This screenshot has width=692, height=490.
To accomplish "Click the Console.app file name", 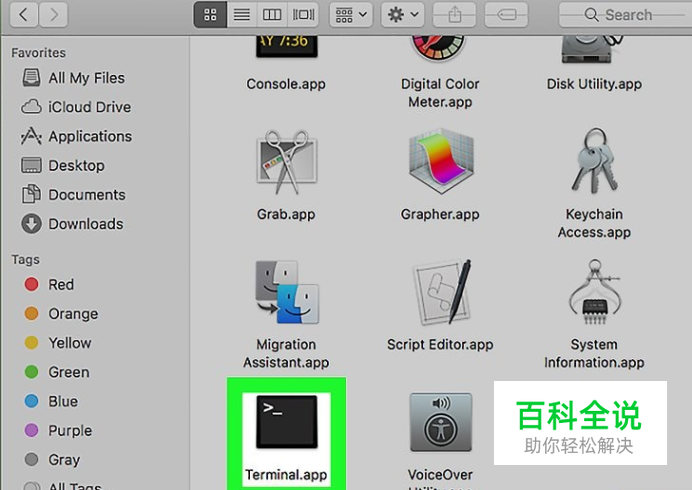I will [x=286, y=84].
